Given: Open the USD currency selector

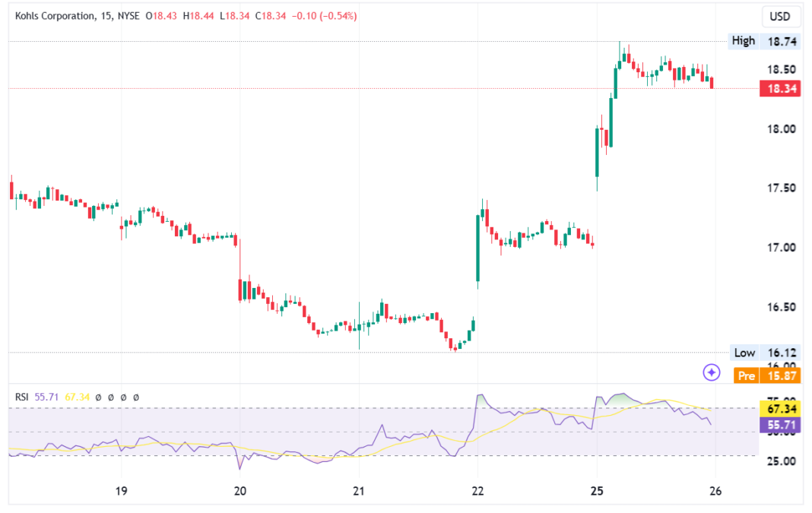Looking at the screenshot, I should 779,17.
